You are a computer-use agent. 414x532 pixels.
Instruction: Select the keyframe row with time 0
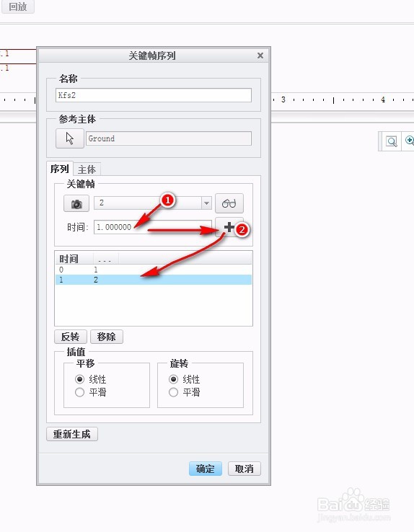tap(154, 270)
